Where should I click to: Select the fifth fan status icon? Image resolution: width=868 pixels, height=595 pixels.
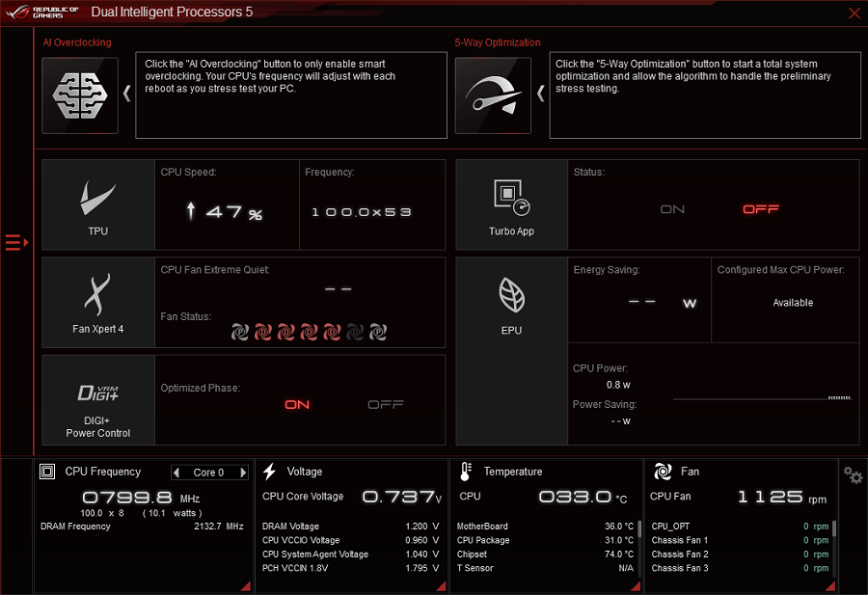(x=332, y=332)
